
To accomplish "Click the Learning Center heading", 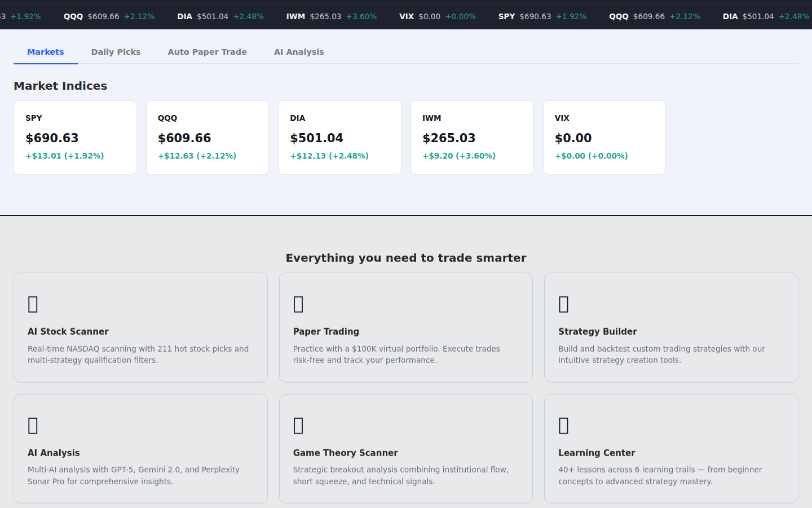I will point(597,453).
